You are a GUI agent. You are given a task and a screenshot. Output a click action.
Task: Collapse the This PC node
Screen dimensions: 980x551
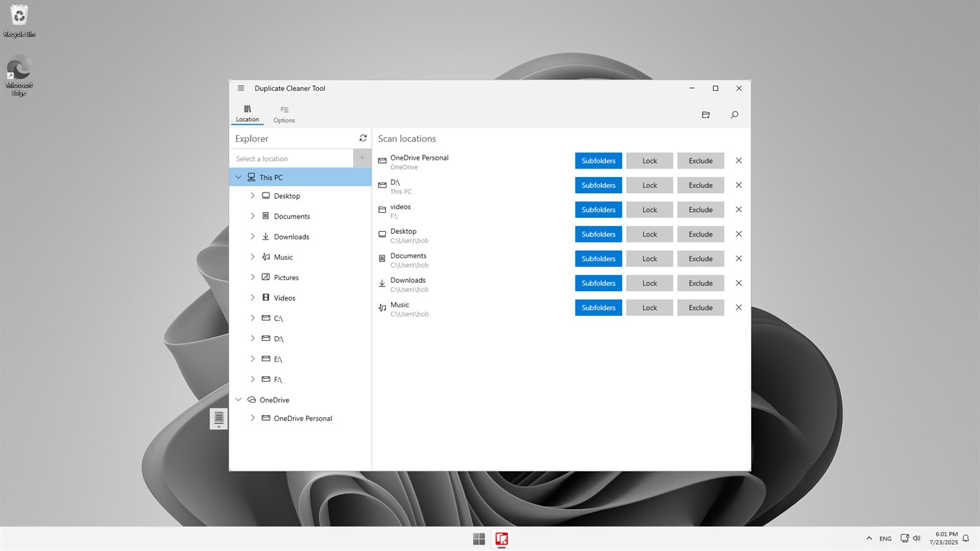(238, 177)
